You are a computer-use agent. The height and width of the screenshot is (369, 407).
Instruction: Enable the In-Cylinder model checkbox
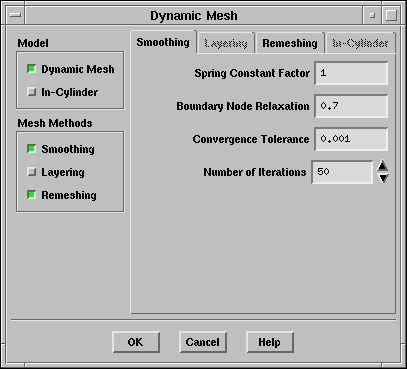(x=32, y=92)
